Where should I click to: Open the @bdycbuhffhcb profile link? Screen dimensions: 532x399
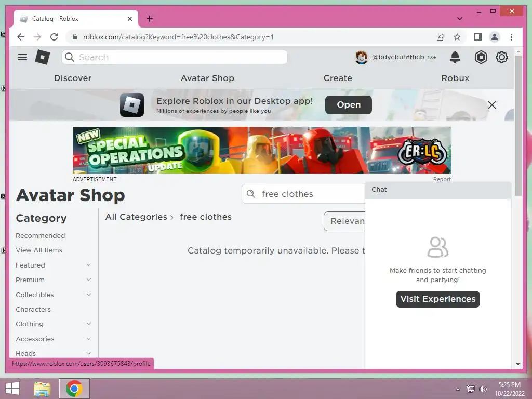[398, 57]
